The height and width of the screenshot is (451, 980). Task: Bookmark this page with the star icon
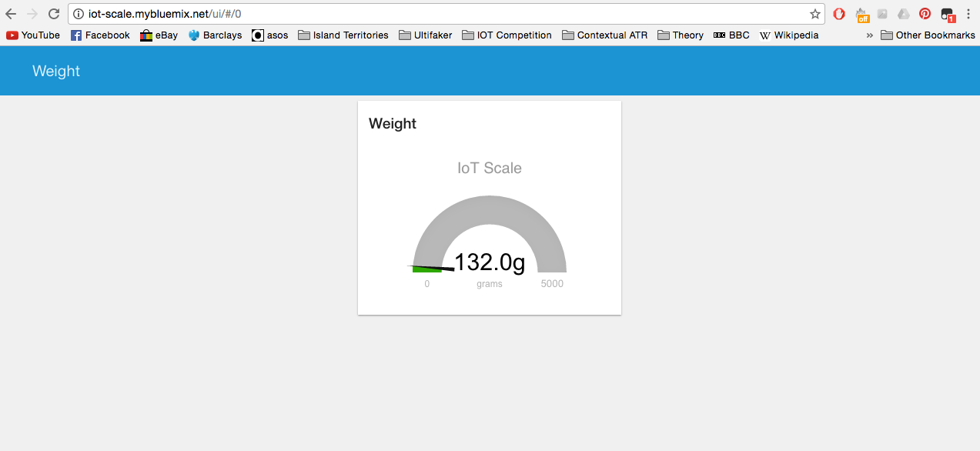(814, 13)
